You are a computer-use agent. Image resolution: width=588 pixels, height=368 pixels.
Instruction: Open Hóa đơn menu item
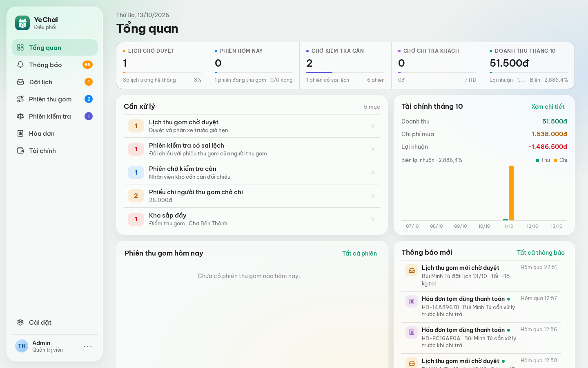(x=55, y=133)
